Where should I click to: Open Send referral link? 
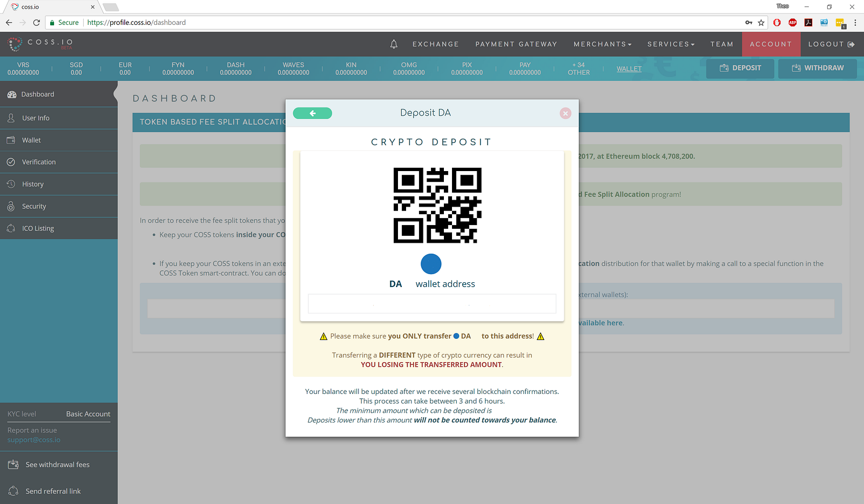point(53,491)
